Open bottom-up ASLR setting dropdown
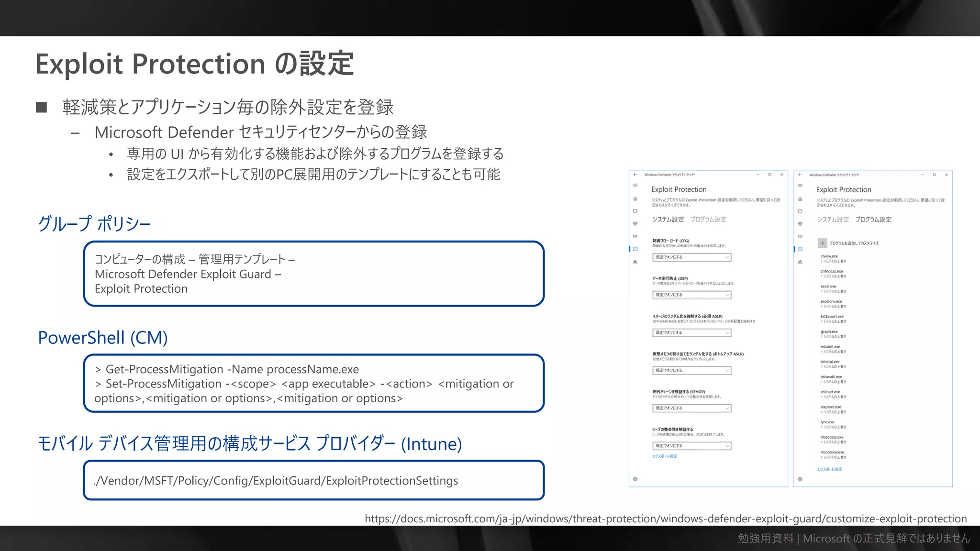Image resolution: width=980 pixels, height=551 pixels. pos(692,371)
